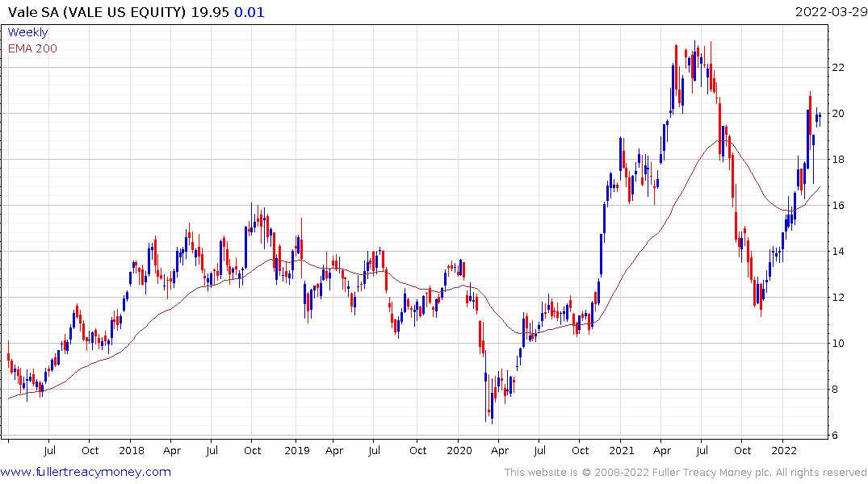Click the first Jul label before 2018

49,451
